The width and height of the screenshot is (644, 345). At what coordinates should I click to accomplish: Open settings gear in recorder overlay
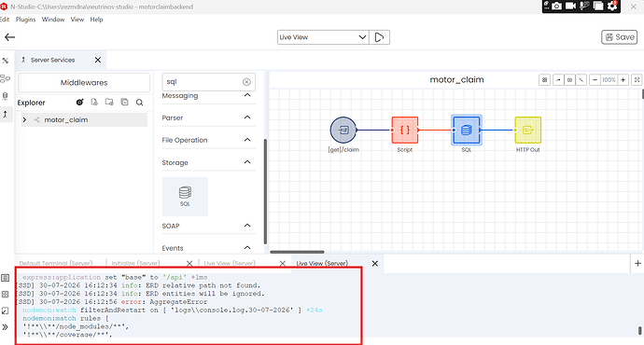tap(612, 6)
